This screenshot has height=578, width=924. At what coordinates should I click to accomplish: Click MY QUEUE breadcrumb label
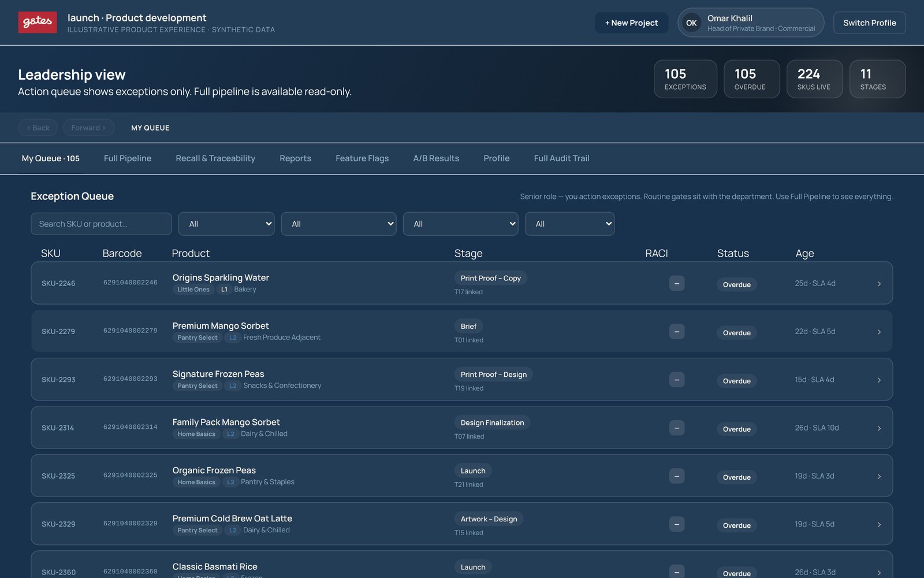click(x=150, y=128)
